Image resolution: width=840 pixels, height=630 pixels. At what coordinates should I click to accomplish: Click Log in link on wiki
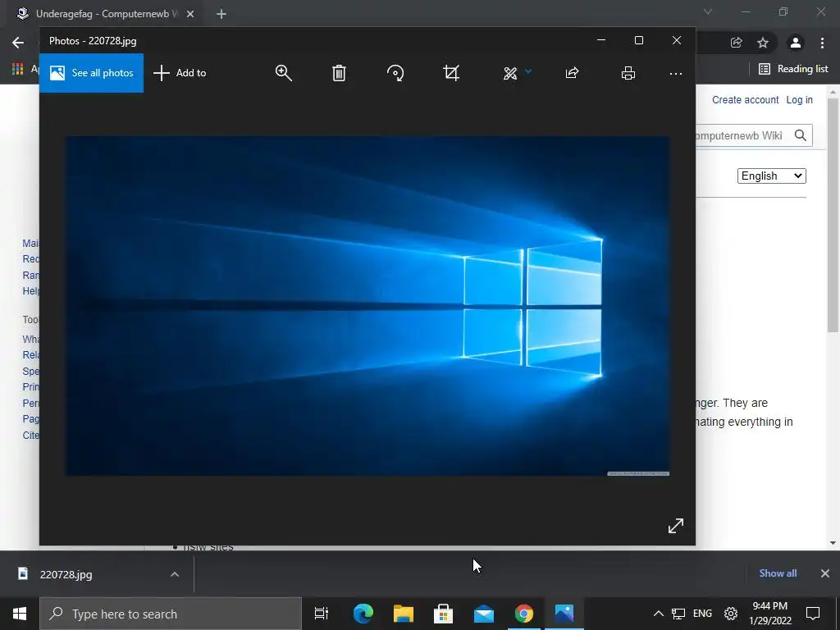point(799,99)
